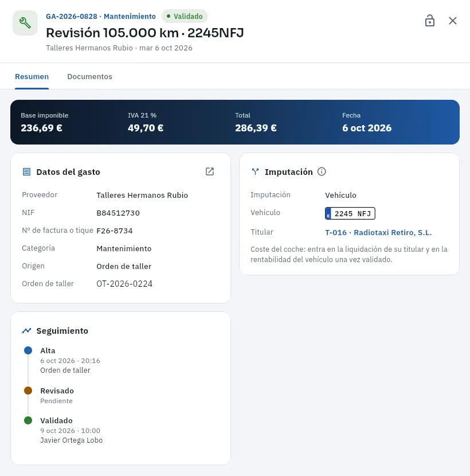Image resolution: width=470 pixels, height=476 pixels.
Task: Click the wrench maintenance icon
Action: pos(25,23)
